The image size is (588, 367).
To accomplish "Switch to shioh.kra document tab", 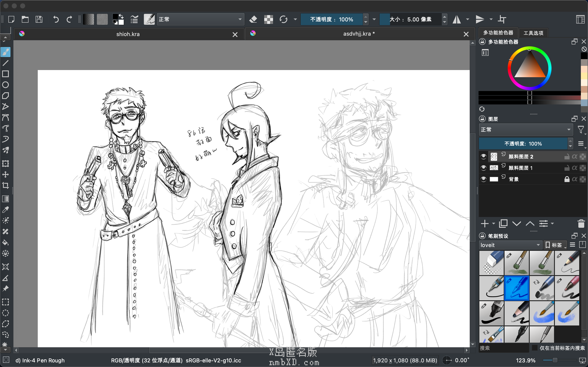I will [x=128, y=34].
